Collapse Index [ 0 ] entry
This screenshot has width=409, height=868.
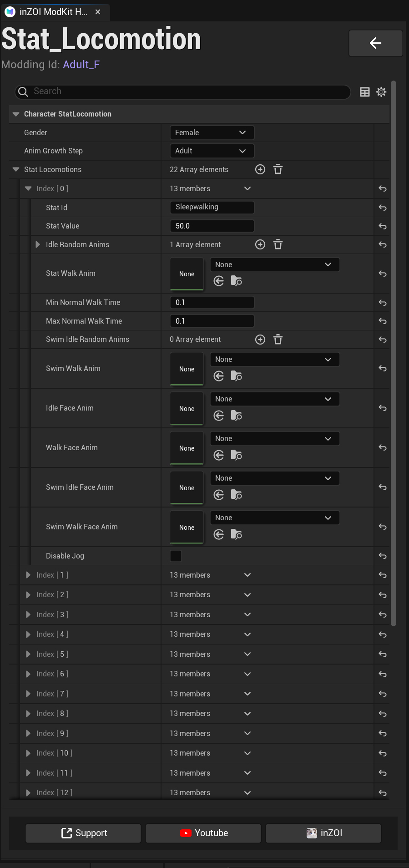pos(28,188)
